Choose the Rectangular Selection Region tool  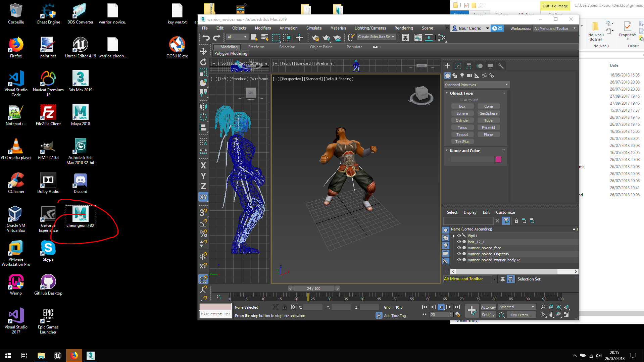click(x=276, y=38)
